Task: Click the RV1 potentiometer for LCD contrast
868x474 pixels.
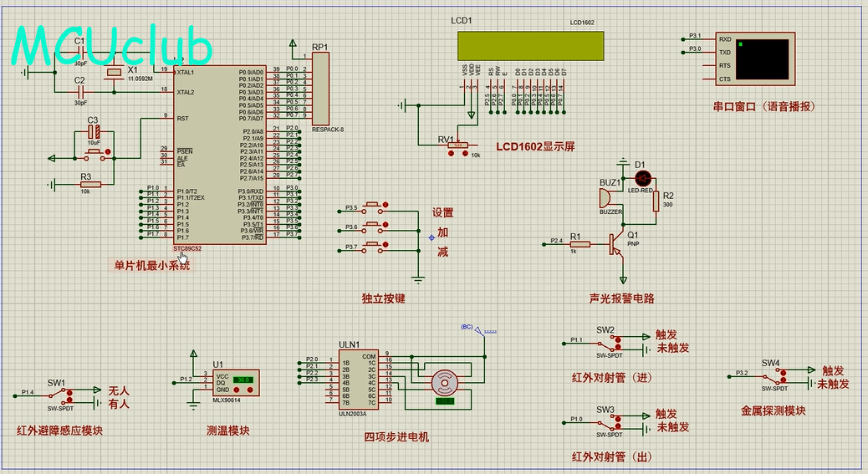Action: point(457,145)
